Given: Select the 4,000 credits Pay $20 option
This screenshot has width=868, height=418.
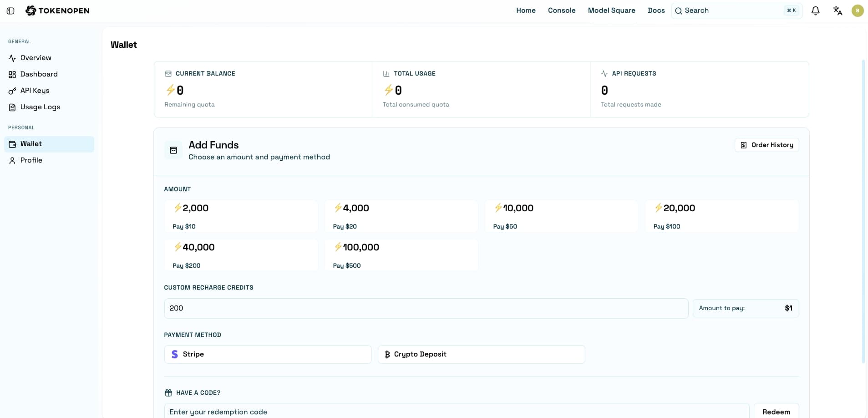Looking at the screenshot, I should click(x=401, y=216).
